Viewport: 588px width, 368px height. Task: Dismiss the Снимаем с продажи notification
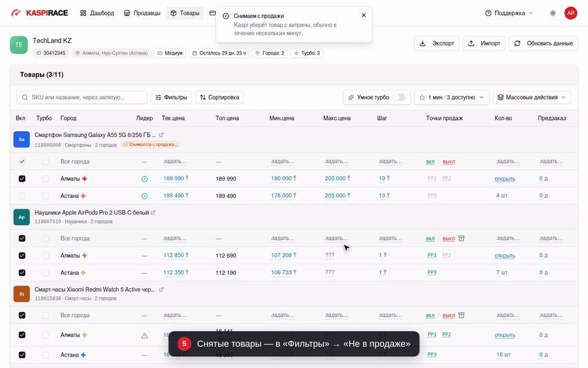363,15
